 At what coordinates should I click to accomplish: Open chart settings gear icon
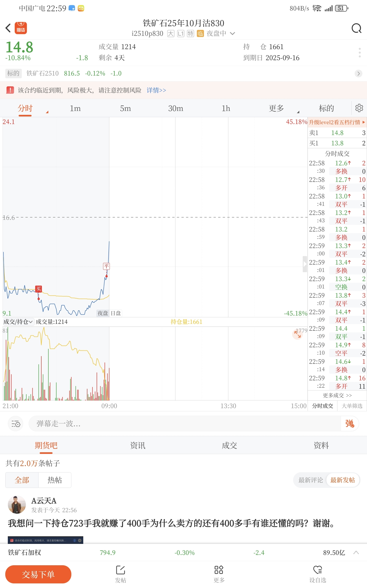359,108
